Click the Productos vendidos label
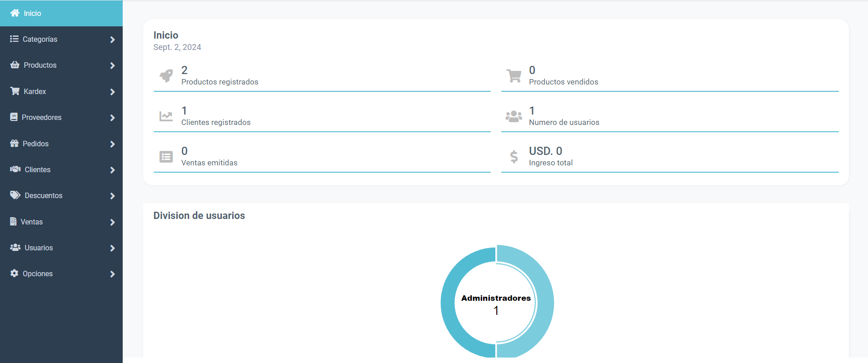Screen dimensions: 868x363 (x=564, y=82)
